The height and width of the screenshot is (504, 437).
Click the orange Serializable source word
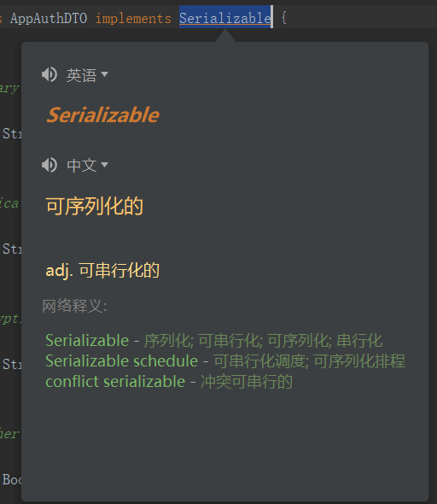pos(102,115)
